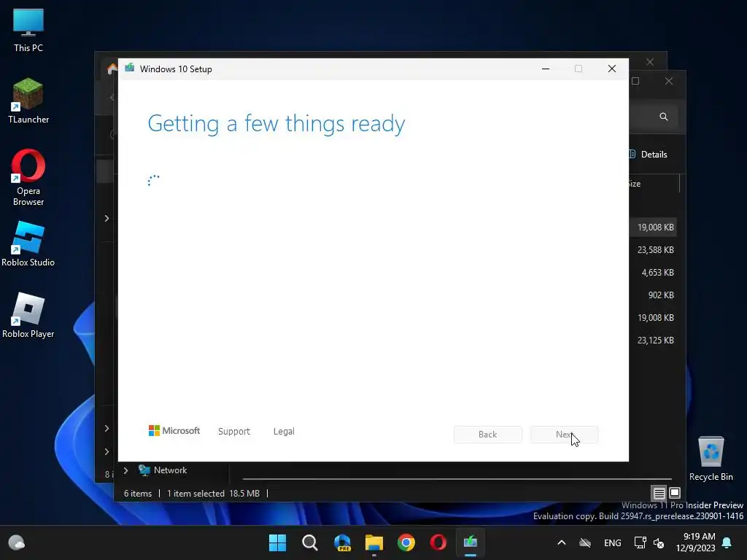Open This PC desktop icon
The width and height of the screenshot is (747, 560).
pos(28,31)
